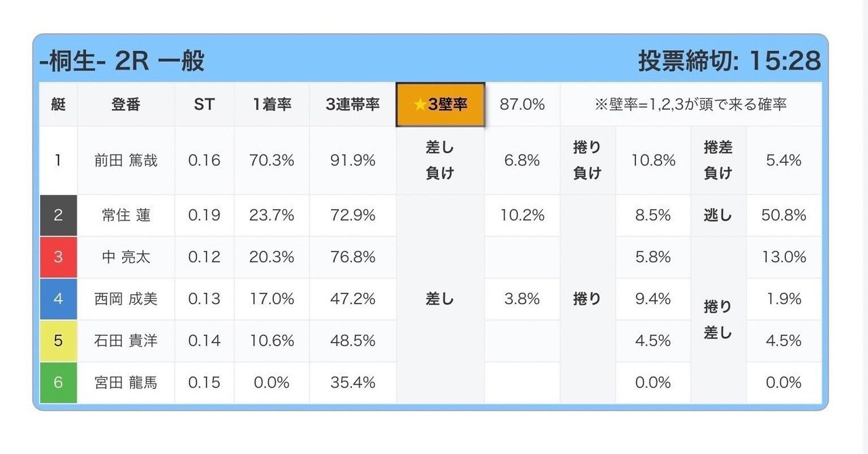868x454 pixels.
Task: Select the blue boat number 4 cell
Action: (58, 299)
